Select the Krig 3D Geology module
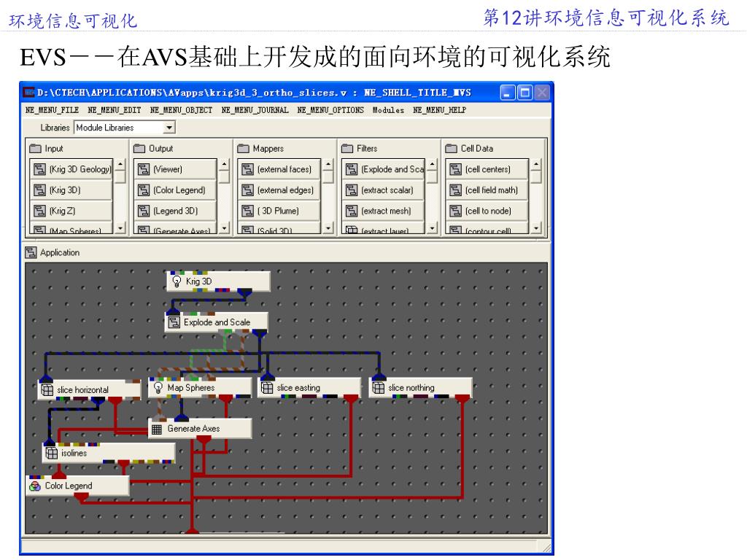Viewport: 747px width, 560px height. pos(71,169)
